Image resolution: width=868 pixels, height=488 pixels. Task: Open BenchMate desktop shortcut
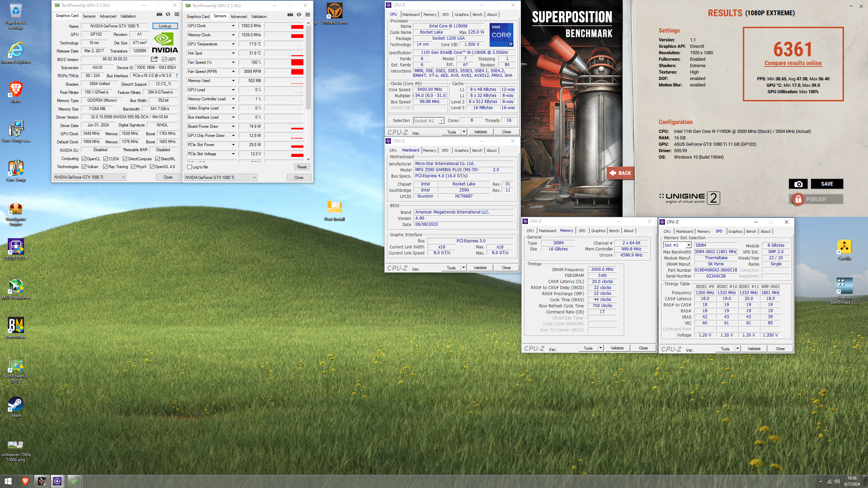pyautogui.click(x=16, y=328)
